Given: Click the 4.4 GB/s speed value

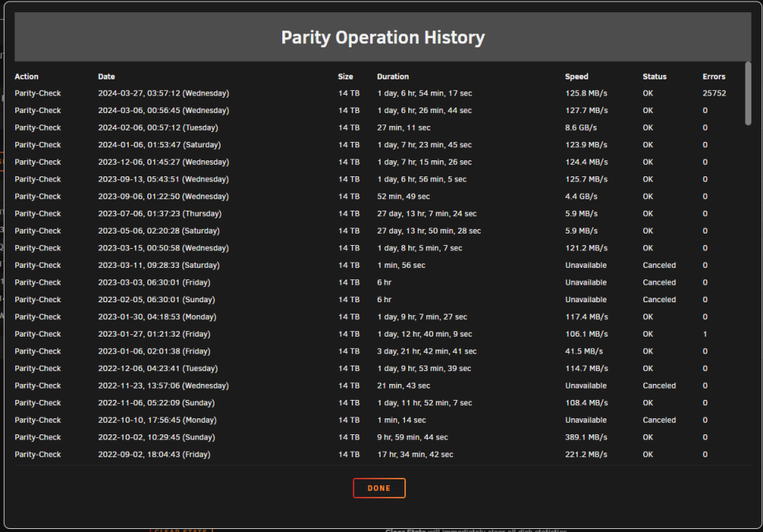Looking at the screenshot, I should click(x=581, y=196).
